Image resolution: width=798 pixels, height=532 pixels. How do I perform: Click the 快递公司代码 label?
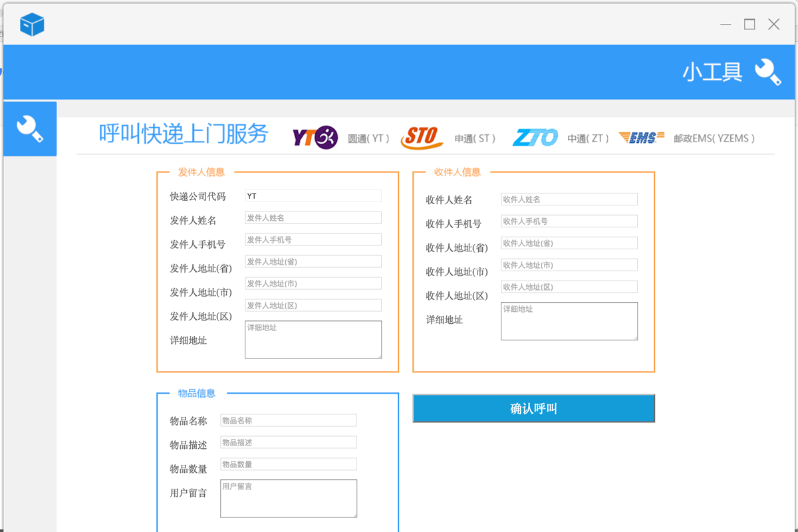(x=198, y=196)
